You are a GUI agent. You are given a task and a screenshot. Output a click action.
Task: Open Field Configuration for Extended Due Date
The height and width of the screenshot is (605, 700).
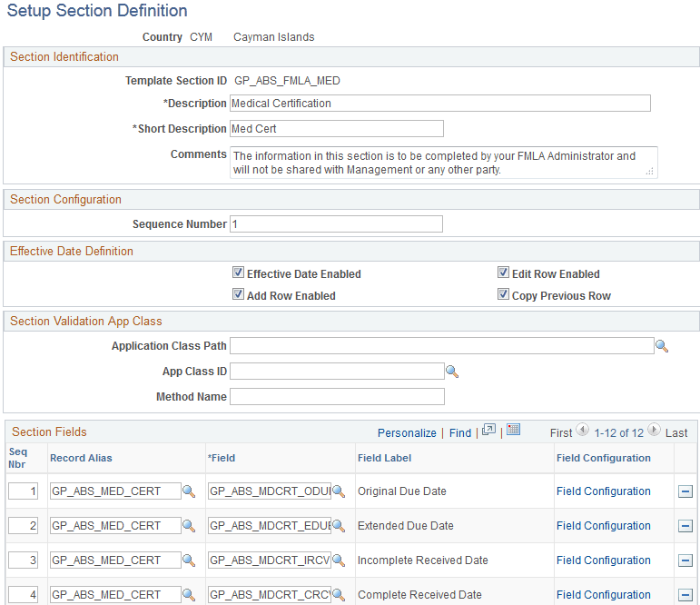click(x=603, y=526)
